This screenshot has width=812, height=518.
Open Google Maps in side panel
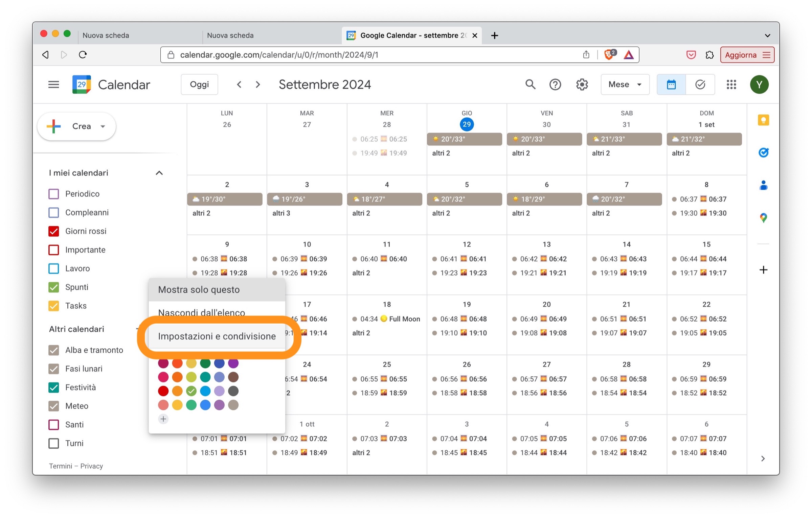tap(763, 218)
